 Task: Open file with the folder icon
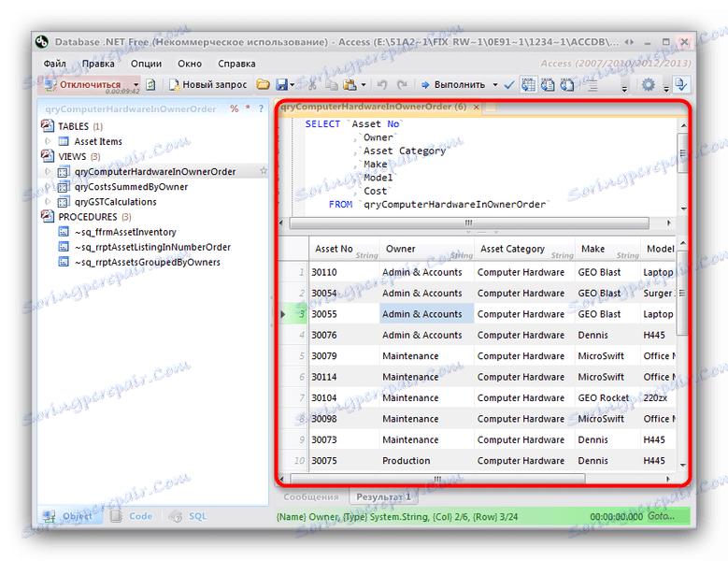point(263,84)
